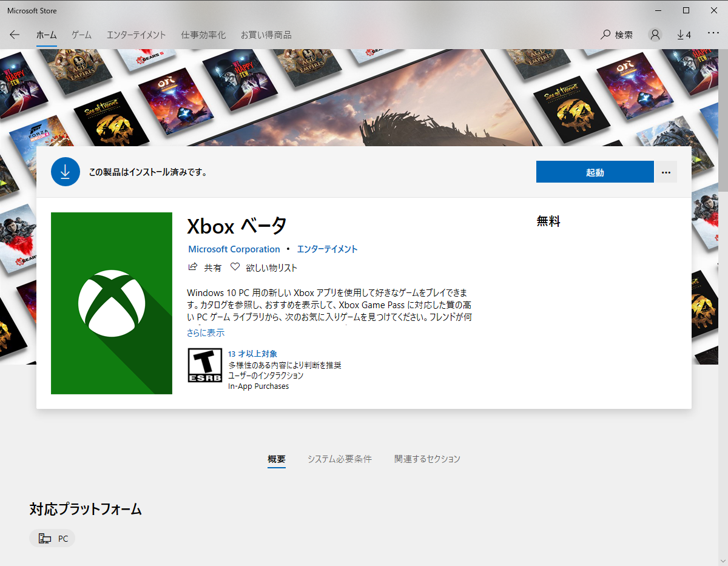This screenshot has width=728, height=566.
Task: Click the heart wishlist icon
Action: pos(235,267)
